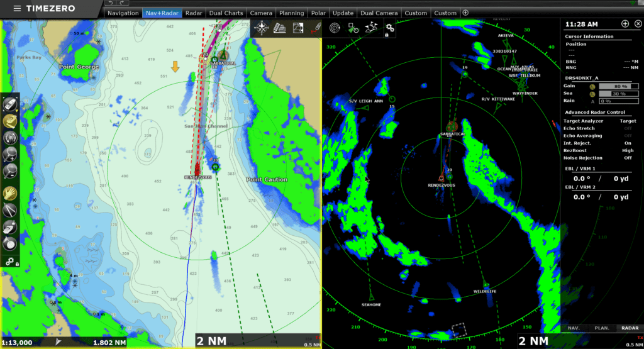Select the zoom out magnifier tool
This screenshot has height=349, width=644.
point(10,171)
